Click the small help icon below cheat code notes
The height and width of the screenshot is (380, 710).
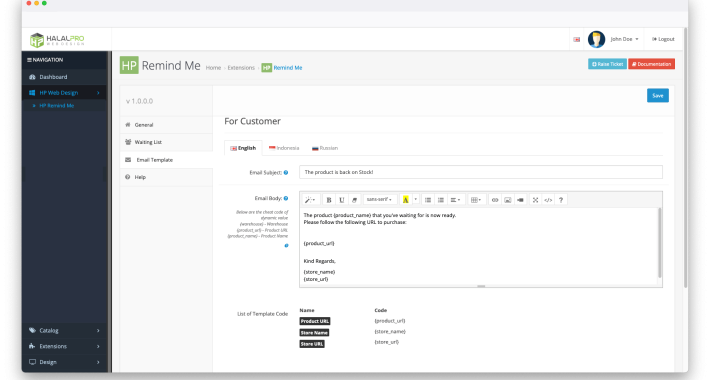click(x=286, y=245)
